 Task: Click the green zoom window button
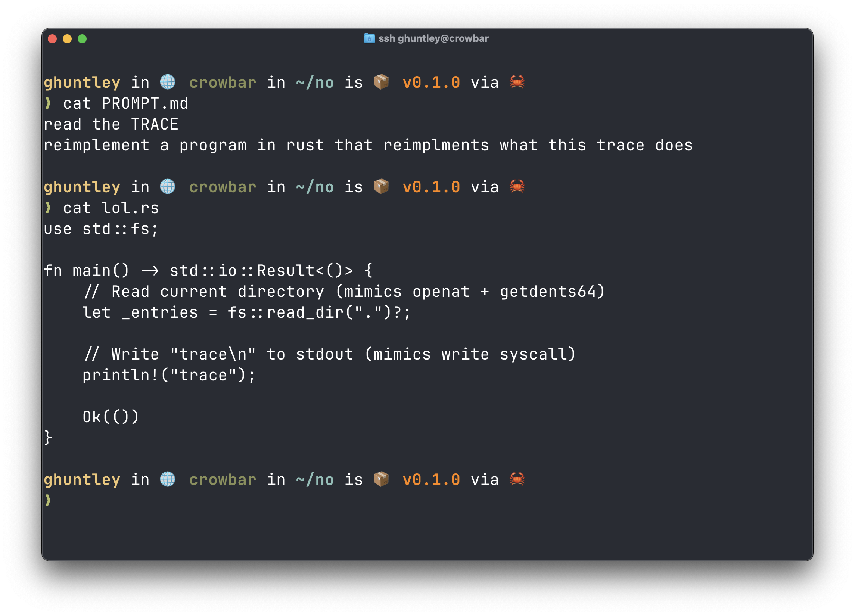(82, 39)
